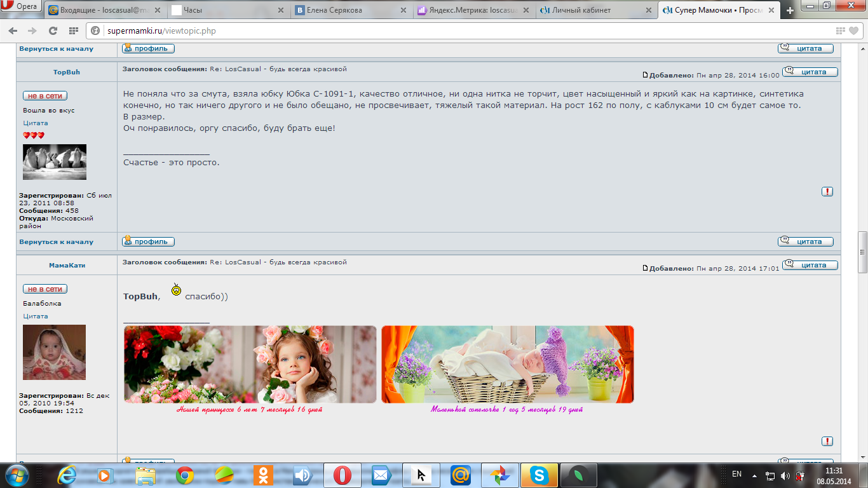Image resolution: width=868 pixels, height=488 pixels.
Task: Select the Супер Мамочки tab
Action: point(718,10)
